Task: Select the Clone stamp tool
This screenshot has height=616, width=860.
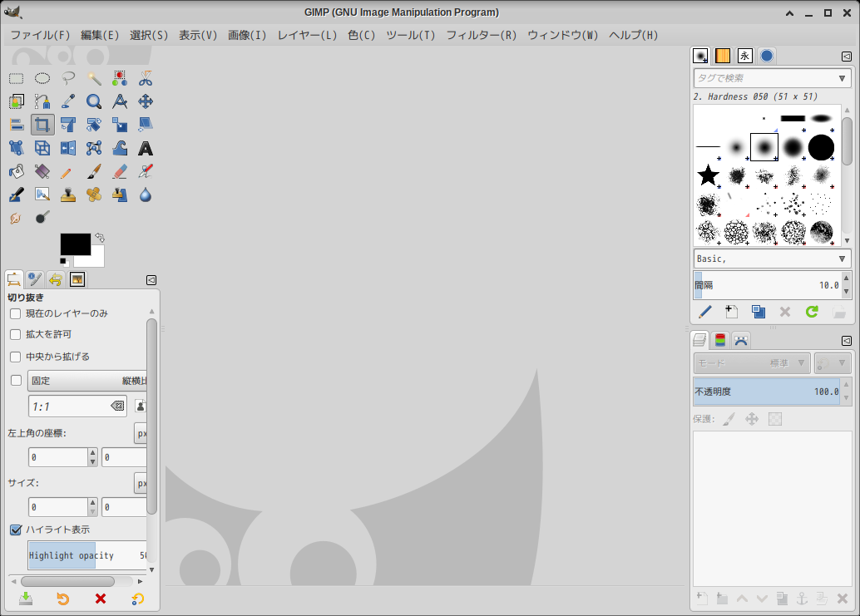Action: click(x=68, y=195)
